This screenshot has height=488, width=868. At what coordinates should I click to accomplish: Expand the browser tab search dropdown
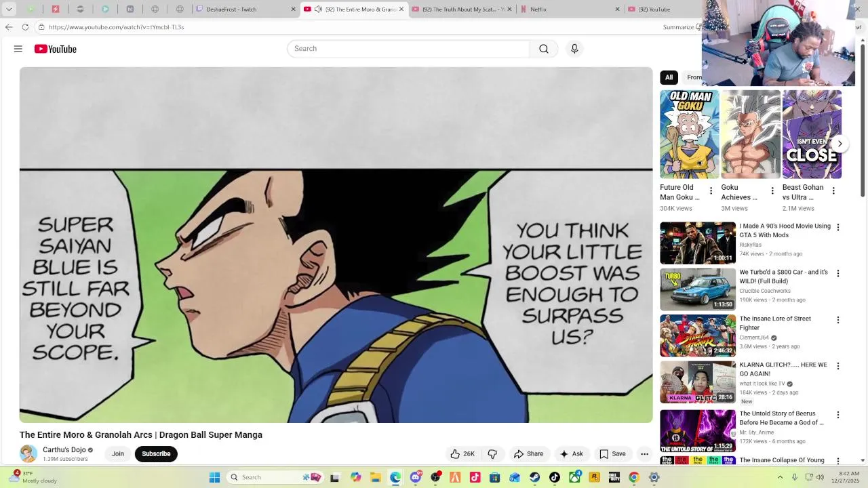click(9, 9)
